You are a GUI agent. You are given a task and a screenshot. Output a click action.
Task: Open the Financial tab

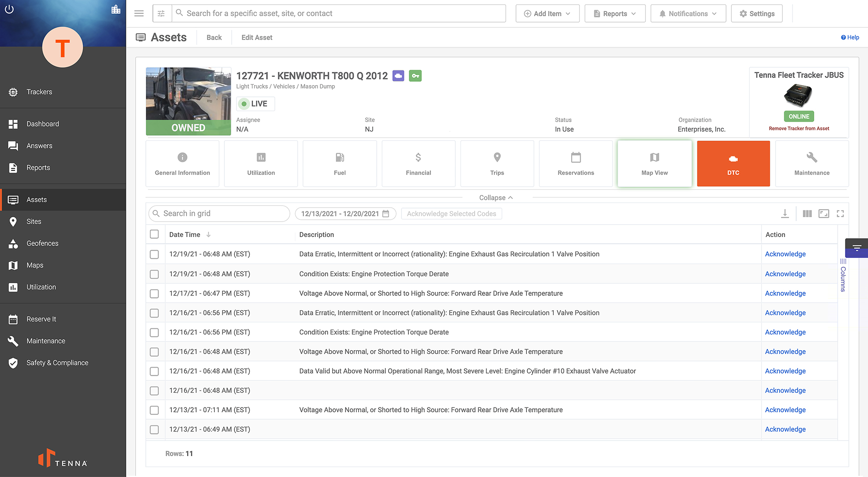click(x=419, y=163)
